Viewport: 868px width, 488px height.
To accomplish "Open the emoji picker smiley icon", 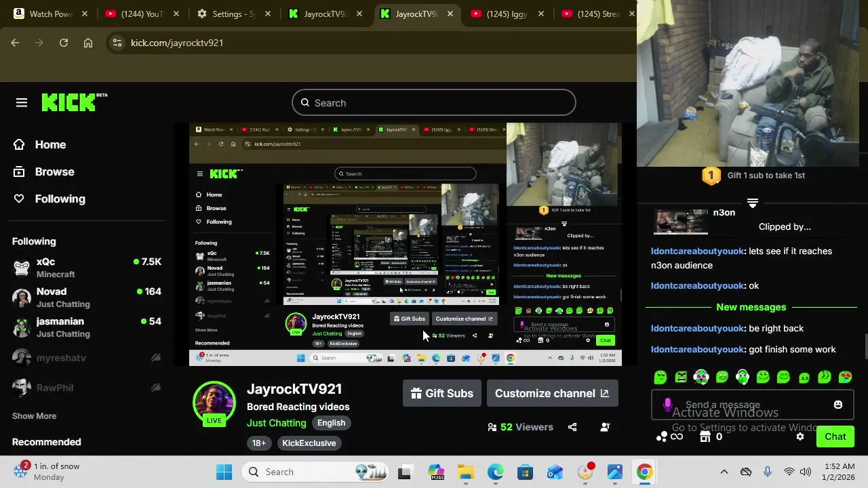I will (838, 405).
